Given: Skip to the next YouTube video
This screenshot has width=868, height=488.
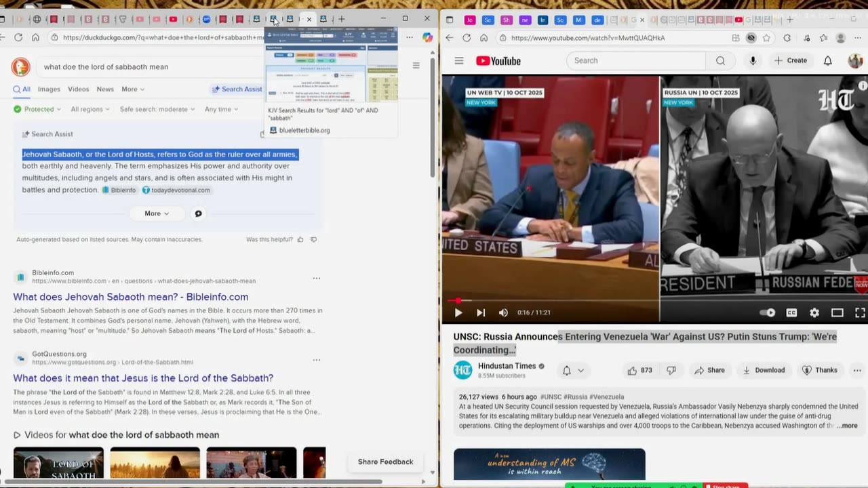Looking at the screenshot, I should [481, 312].
